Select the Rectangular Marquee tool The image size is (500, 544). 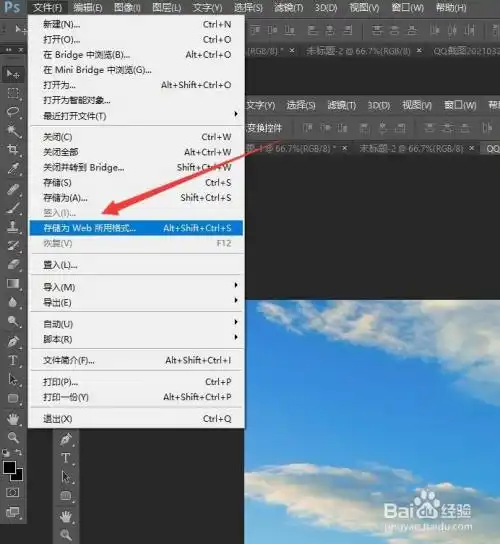(13, 93)
